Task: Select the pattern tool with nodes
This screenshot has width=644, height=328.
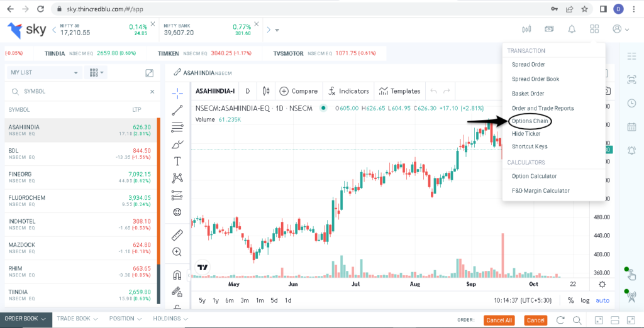Action: (x=177, y=178)
